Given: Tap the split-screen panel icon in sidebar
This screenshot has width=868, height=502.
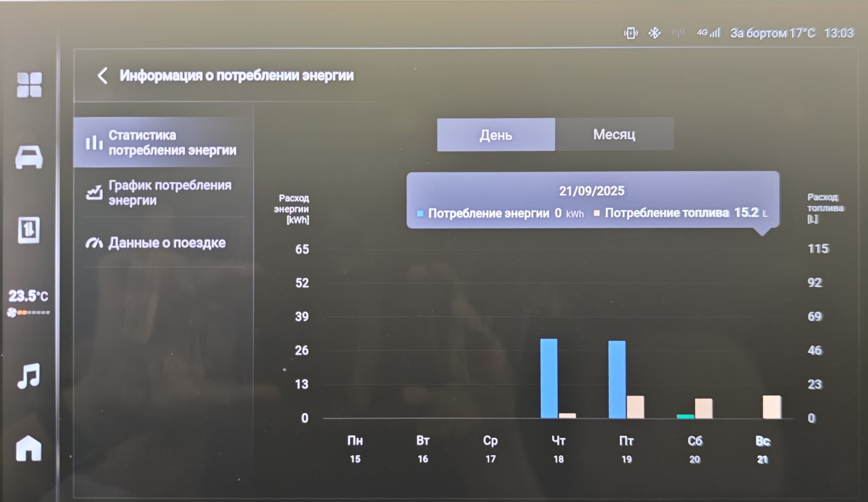Looking at the screenshot, I should coord(29,230).
